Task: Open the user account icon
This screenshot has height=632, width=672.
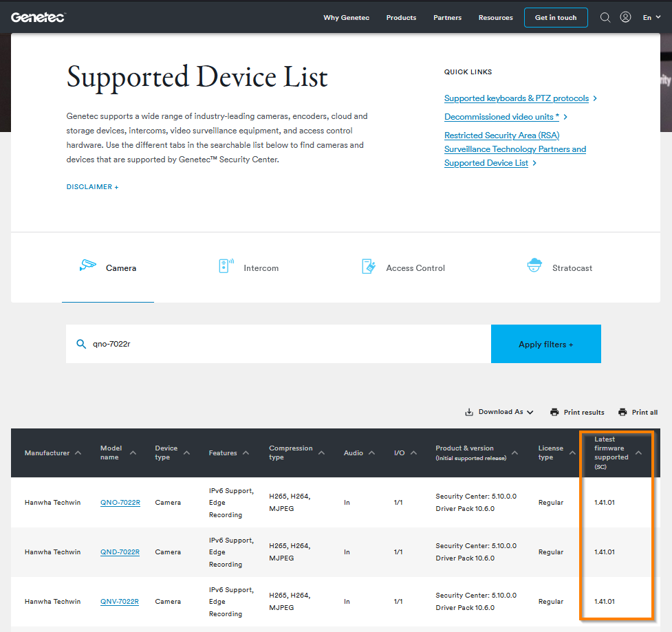Action: click(625, 17)
